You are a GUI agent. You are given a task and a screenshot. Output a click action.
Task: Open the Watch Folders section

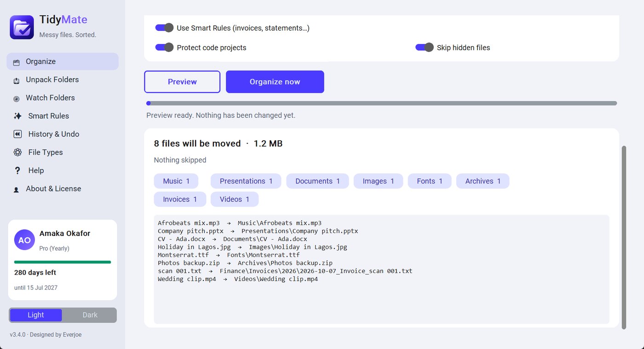(x=63, y=97)
